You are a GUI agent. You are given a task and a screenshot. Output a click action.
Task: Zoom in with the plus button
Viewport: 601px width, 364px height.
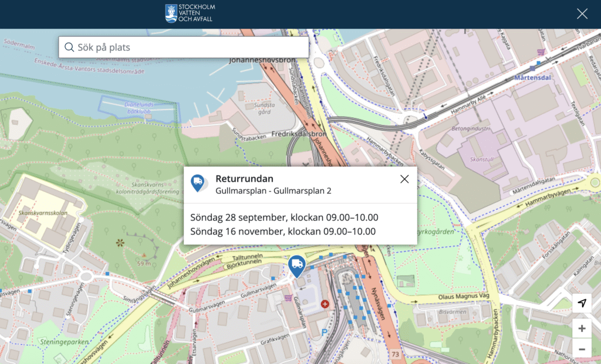(582, 328)
